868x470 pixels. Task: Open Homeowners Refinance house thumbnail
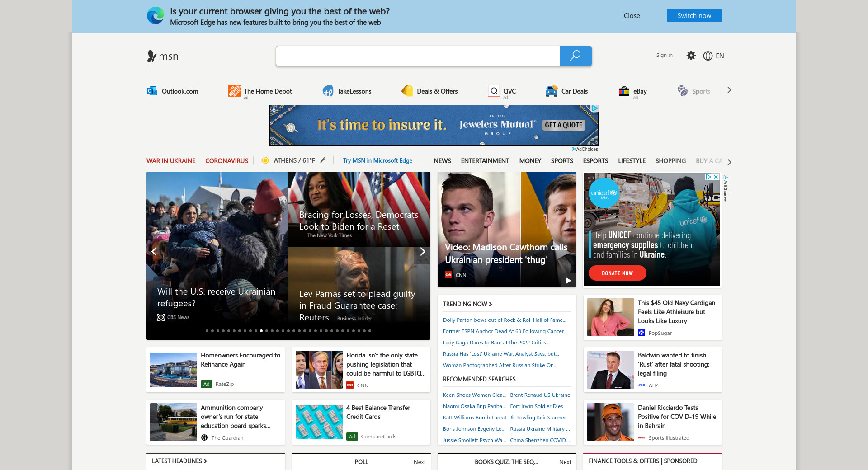(x=174, y=370)
